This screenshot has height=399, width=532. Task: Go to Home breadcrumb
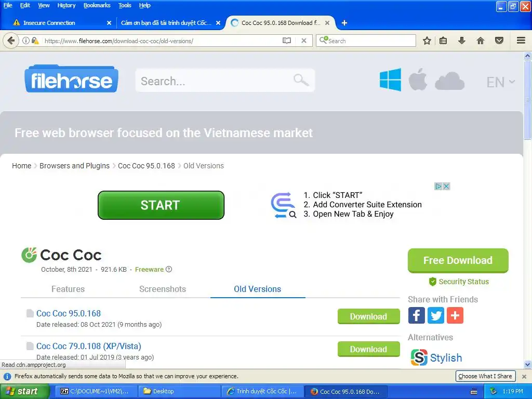pyautogui.click(x=21, y=166)
